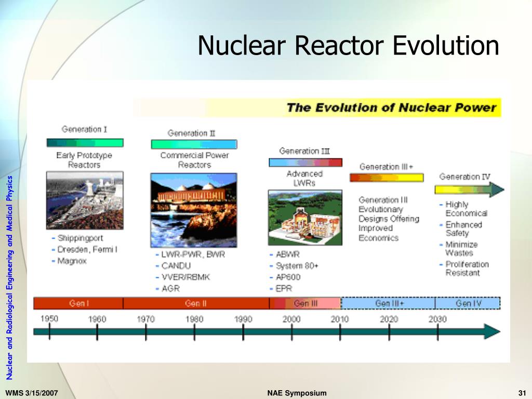Select the blue 'Gen III+' timeline segment
532x399 pixels.
(388, 303)
